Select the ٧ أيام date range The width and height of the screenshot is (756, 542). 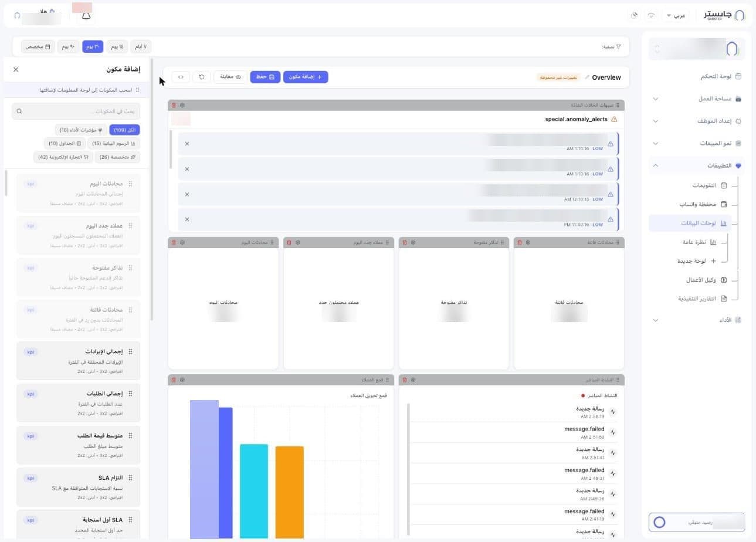pos(140,46)
